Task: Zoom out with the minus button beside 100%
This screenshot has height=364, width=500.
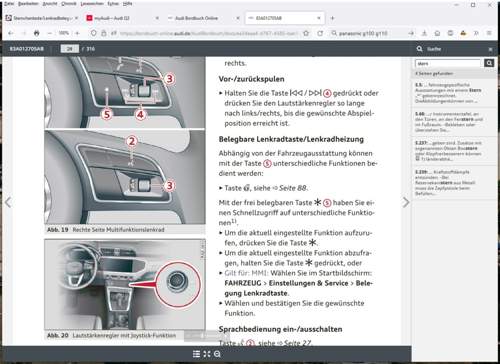Action: tap(50, 33)
